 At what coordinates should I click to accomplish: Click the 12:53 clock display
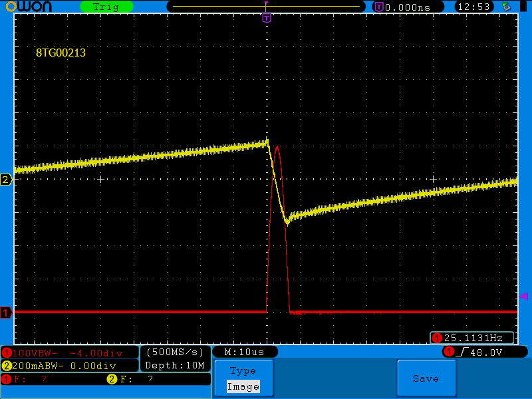click(474, 7)
